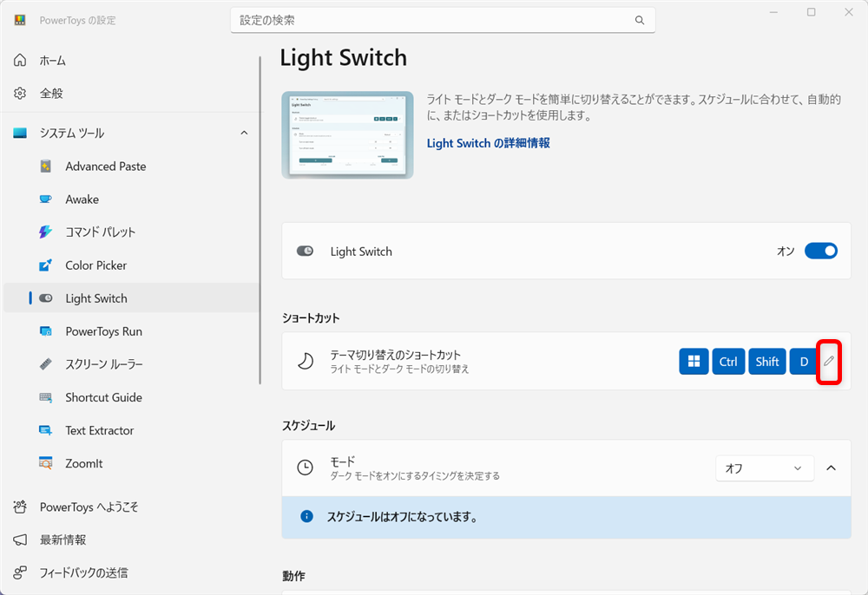Select Text Extractor from system tools

pos(98,429)
